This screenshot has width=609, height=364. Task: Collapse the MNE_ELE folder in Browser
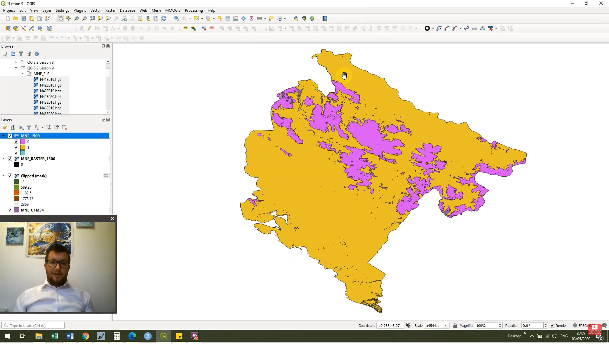pos(23,74)
